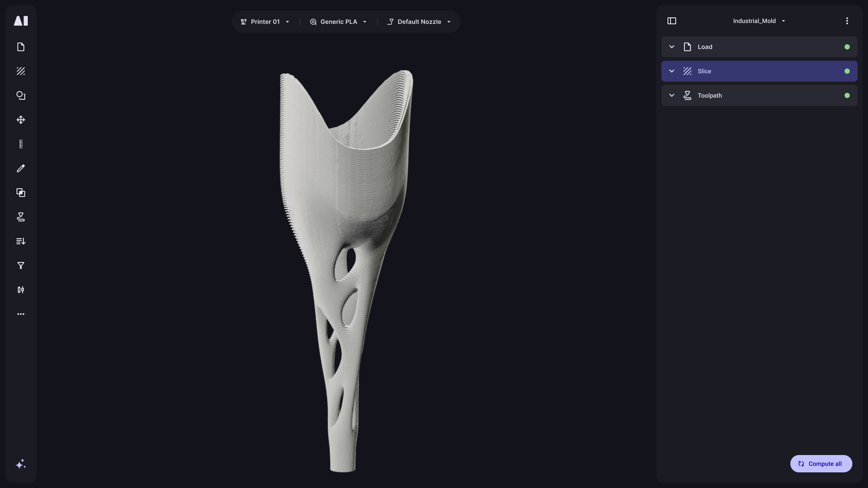Open the AI sparkle assistant icon

[x=21, y=464]
